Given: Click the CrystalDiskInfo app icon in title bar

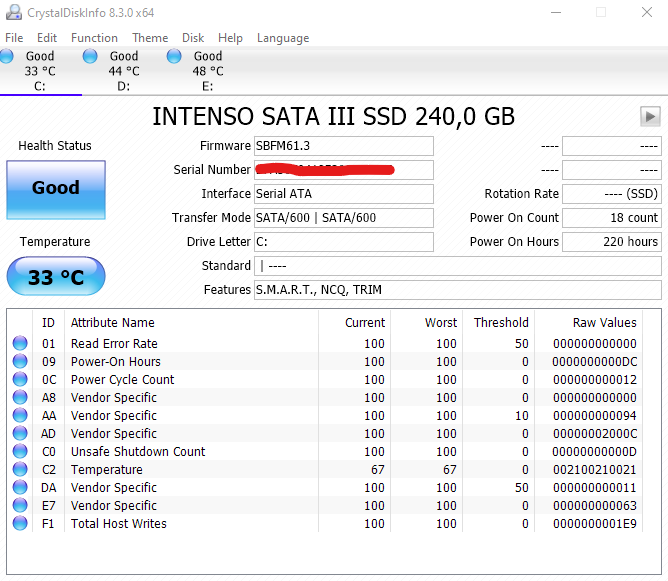Looking at the screenshot, I should [13, 12].
